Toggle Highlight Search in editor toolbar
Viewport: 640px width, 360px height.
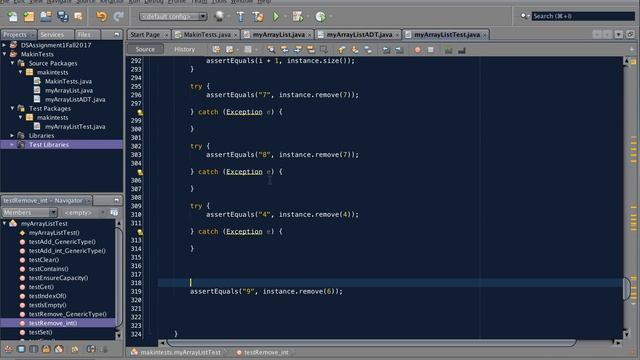tap(311, 50)
